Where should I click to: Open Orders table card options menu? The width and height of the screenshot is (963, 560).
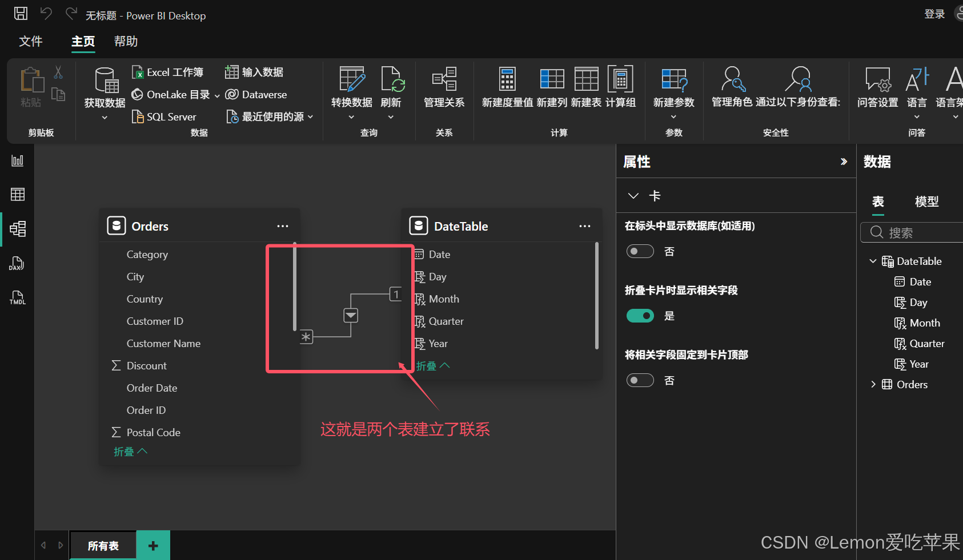tap(283, 226)
